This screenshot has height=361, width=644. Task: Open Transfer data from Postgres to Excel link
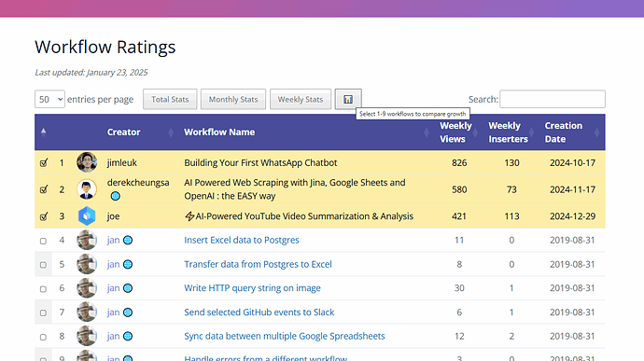(258, 264)
